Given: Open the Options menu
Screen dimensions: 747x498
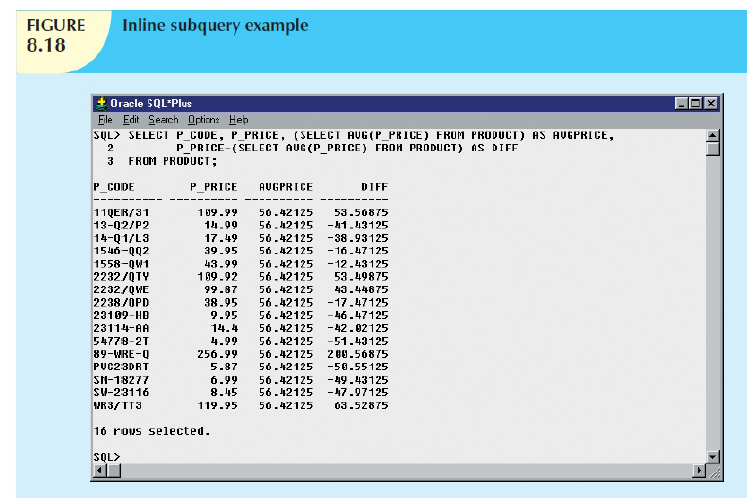Looking at the screenshot, I should click(203, 120).
